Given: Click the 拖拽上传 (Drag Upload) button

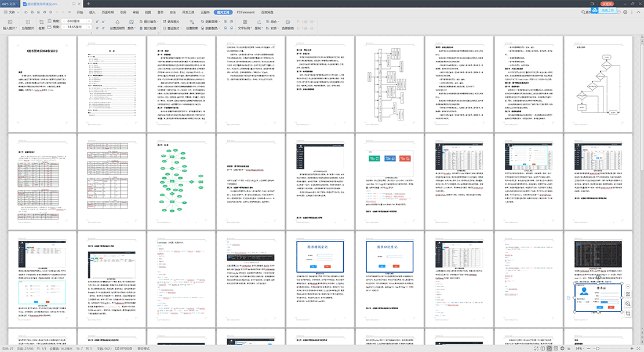Looking at the screenshot, I should click(x=607, y=10).
